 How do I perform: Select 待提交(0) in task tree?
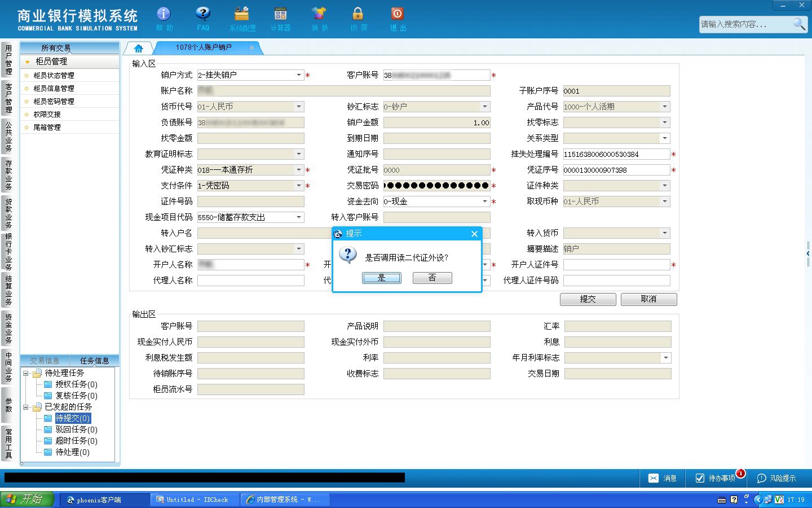tap(73, 418)
